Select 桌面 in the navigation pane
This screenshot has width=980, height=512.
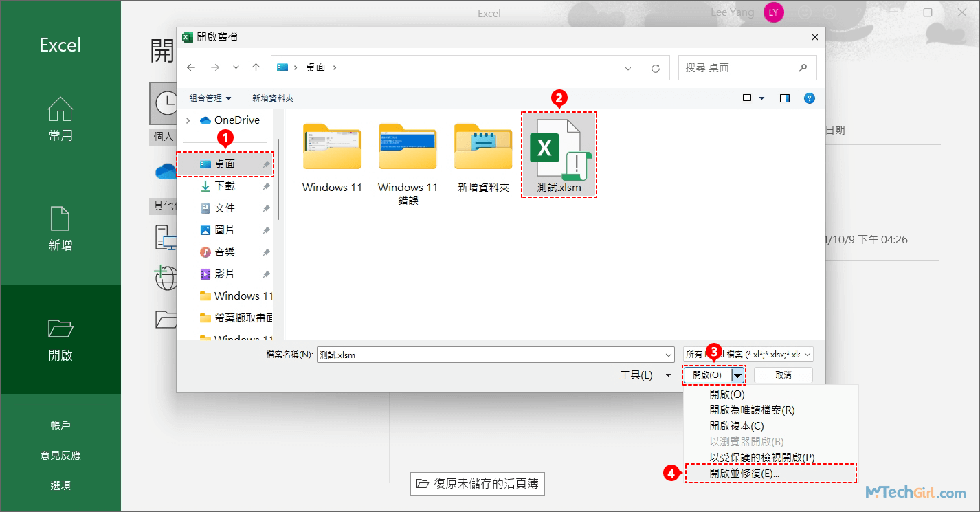point(225,164)
